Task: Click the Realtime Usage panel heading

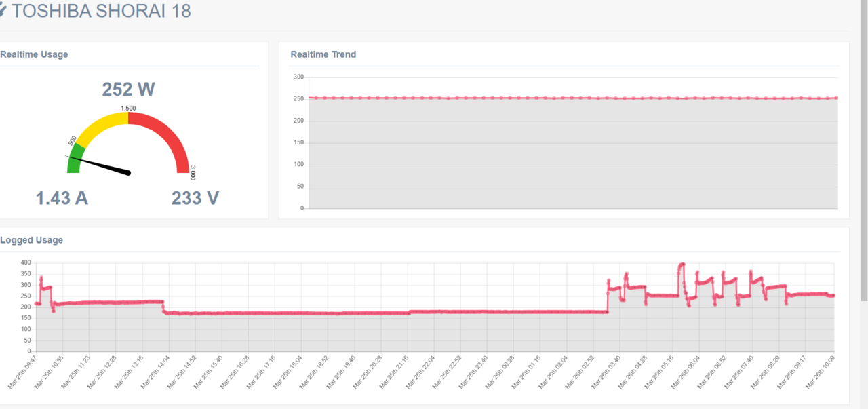Action: 34,54
